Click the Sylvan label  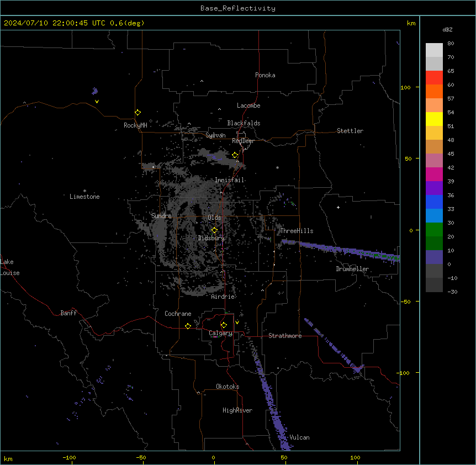[215, 135]
